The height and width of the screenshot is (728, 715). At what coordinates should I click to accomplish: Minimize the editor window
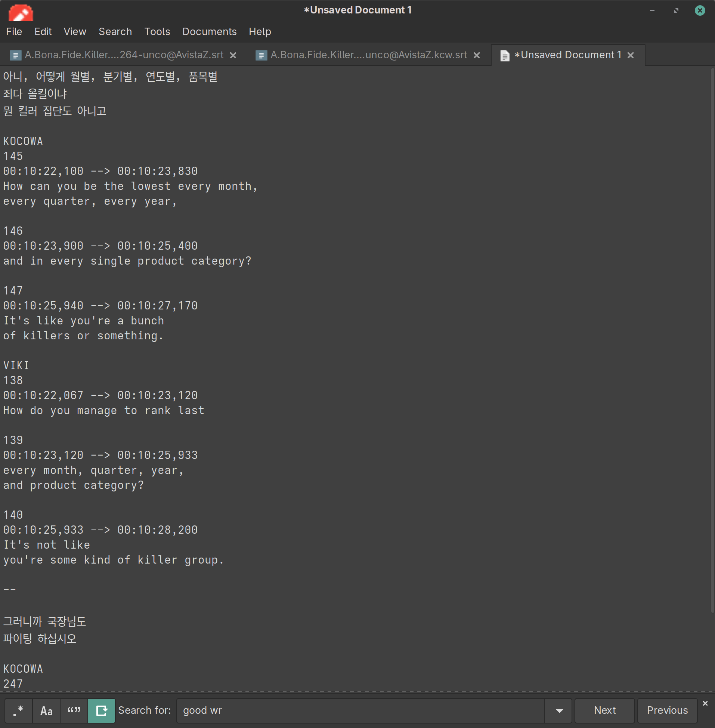point(652,10)
